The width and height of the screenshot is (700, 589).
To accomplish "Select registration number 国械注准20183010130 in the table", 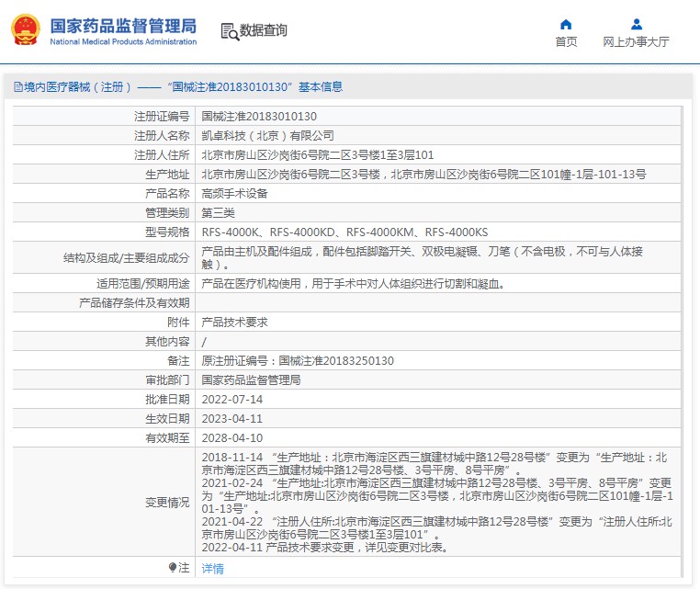I will [x=259, y=117].
